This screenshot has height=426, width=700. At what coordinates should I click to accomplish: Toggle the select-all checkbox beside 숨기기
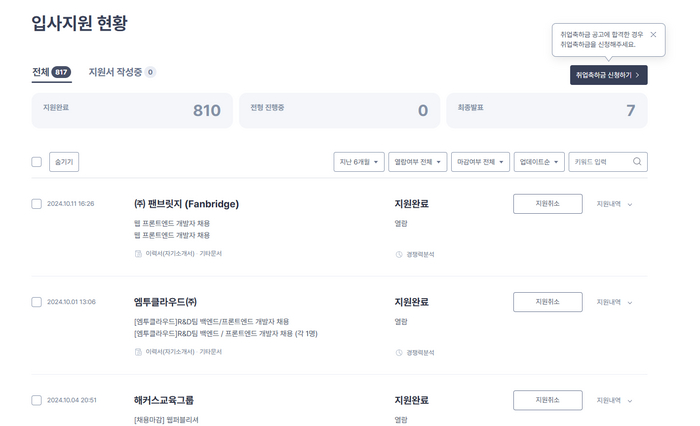coord(37,162)
